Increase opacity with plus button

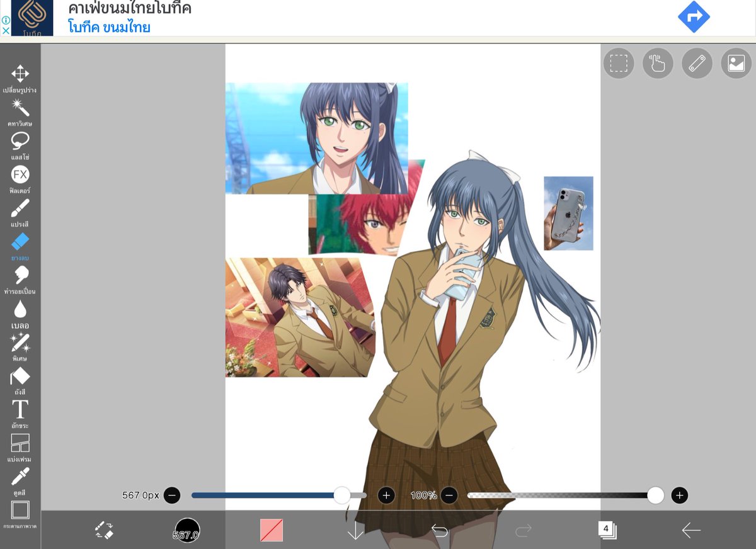[x=679, y=495]
